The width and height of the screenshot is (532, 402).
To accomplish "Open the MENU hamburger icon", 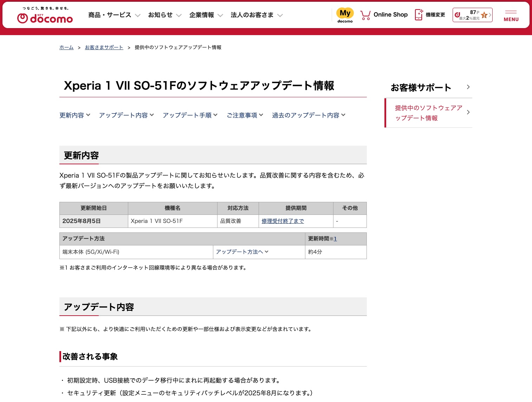I will (511, 16).
